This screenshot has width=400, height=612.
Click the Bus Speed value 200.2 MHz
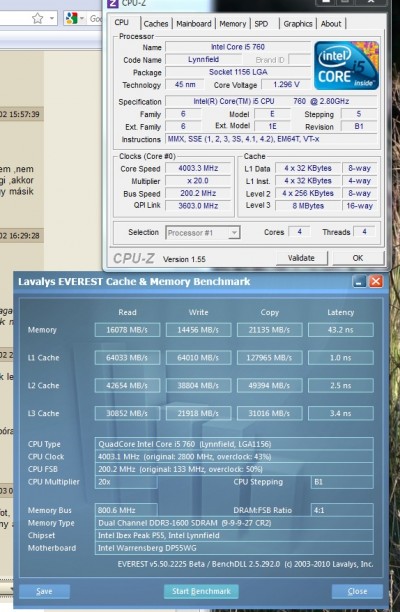coord(198,193)
